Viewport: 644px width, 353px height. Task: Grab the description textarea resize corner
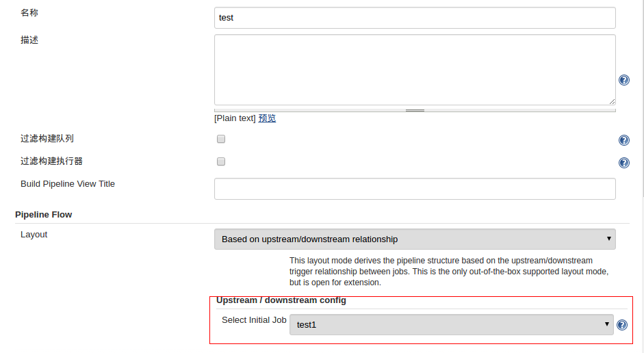(x=612, y=101)
